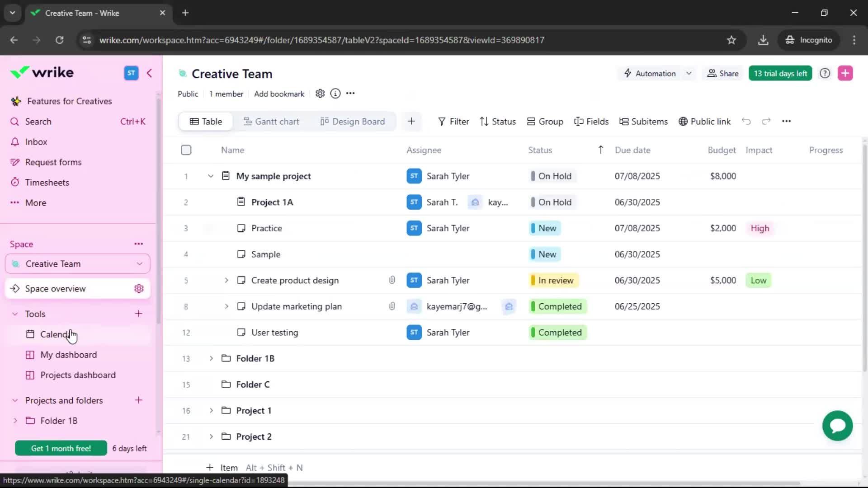Screen dimensions: 868x488
Task: Open the chat support bubble
Action: click(x=838, y=426)
